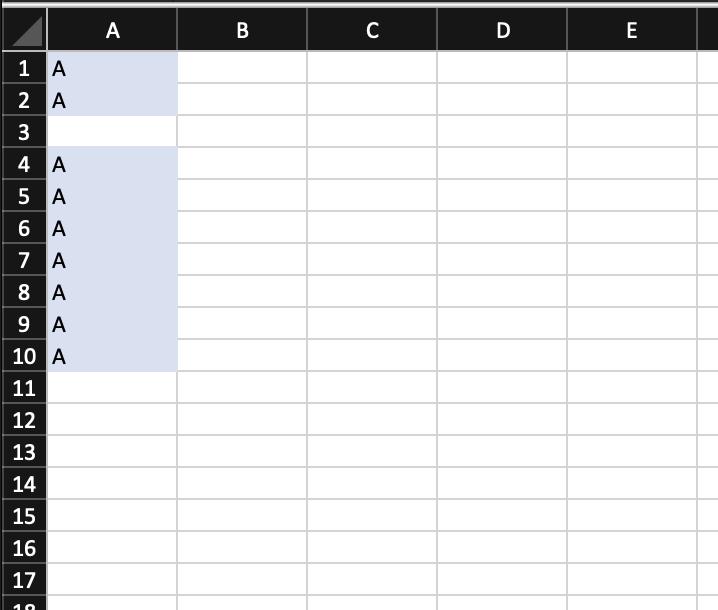
Task: Click empty cell D8
Action: tap(502, 292)
